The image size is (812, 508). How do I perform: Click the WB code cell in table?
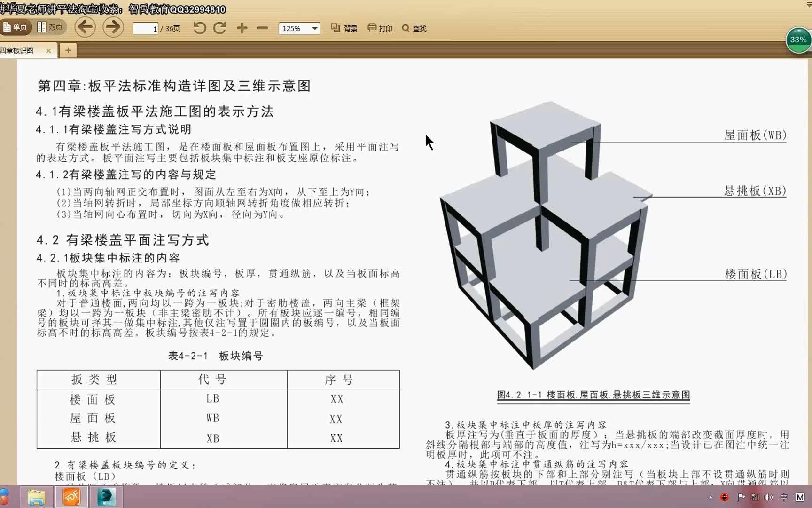[213, 418]
